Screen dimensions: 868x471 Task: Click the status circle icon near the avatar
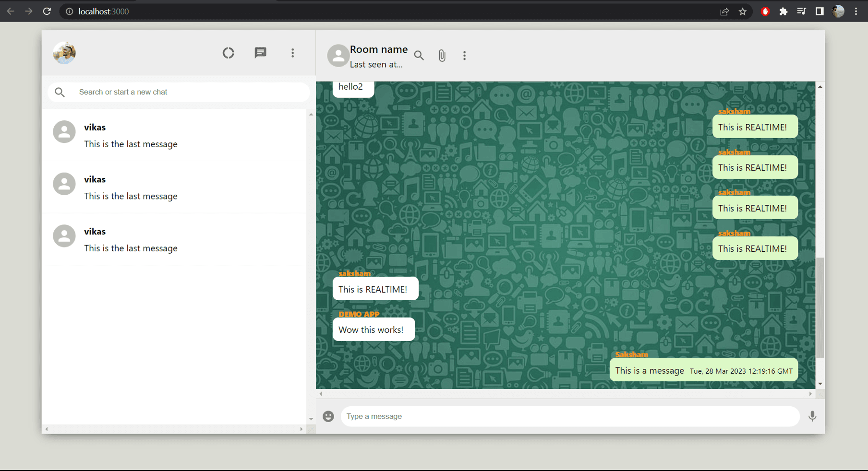228,53
